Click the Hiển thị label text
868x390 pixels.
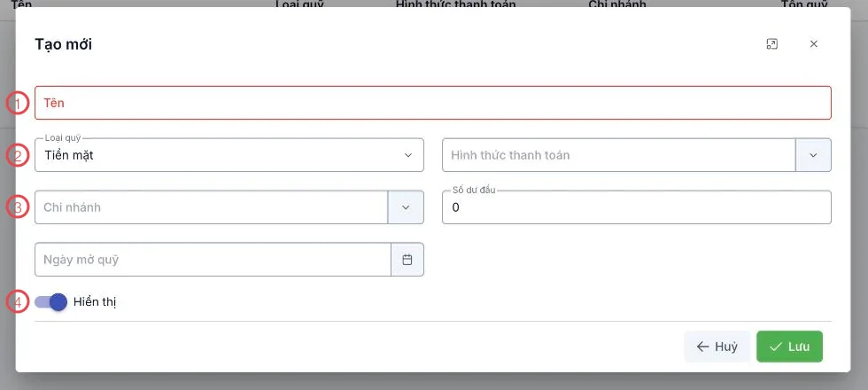click(95, 302)
